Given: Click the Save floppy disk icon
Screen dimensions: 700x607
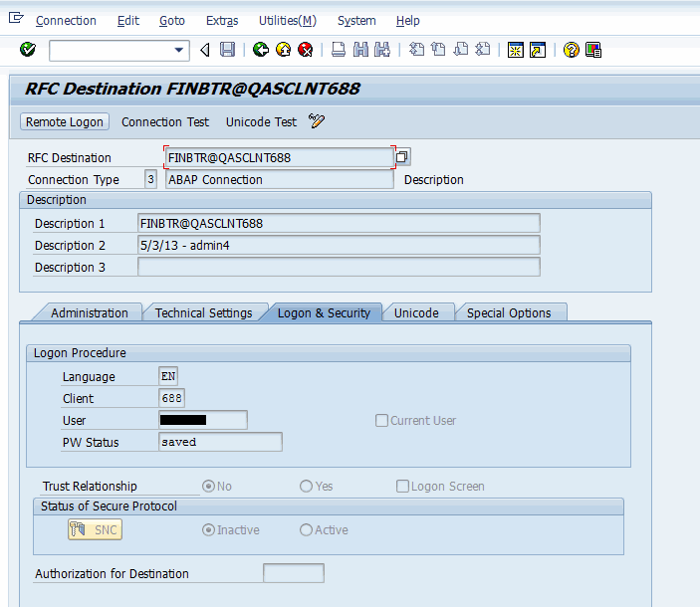Looking at the screenshot, I should click(x=227, y=50).
